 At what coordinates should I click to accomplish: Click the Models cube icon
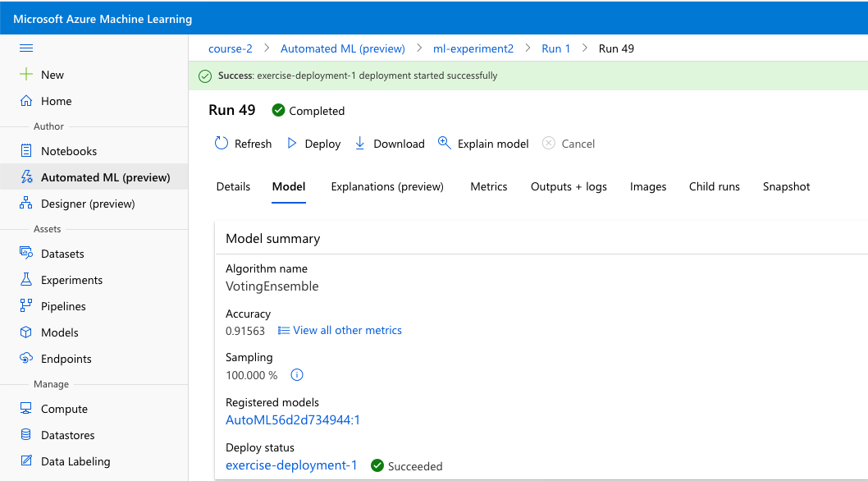point(26,332)
